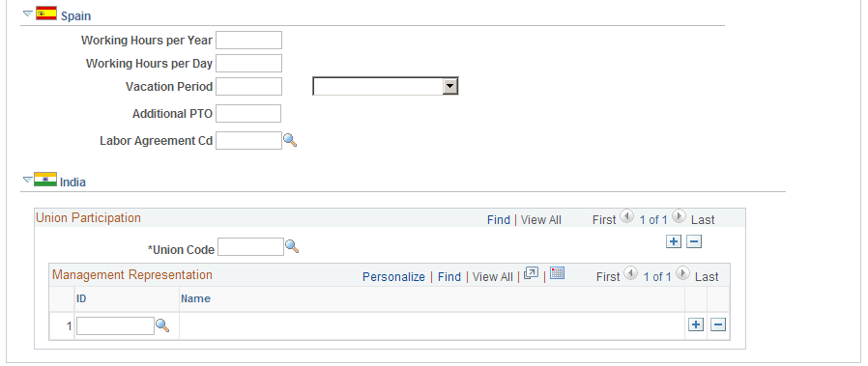This screenshot has height=366, width=868.
Task: Open Management Representation grid in new window
Action: (531, 273)
